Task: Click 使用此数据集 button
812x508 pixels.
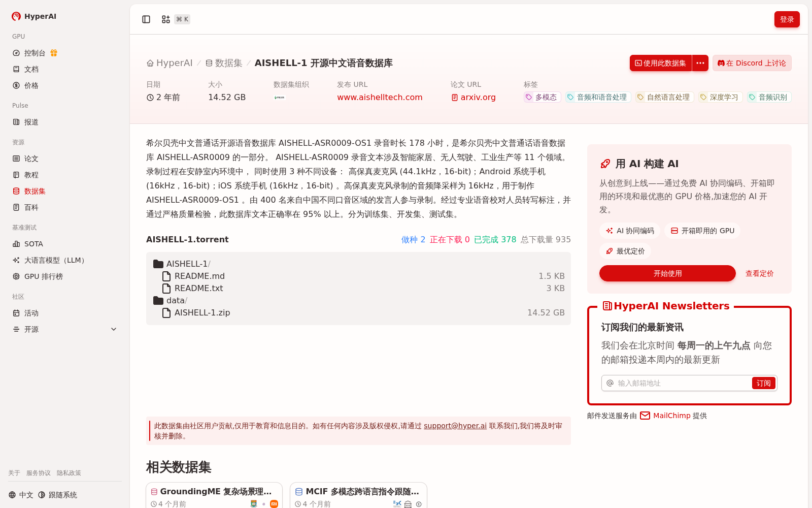Action: pos(661,63)
